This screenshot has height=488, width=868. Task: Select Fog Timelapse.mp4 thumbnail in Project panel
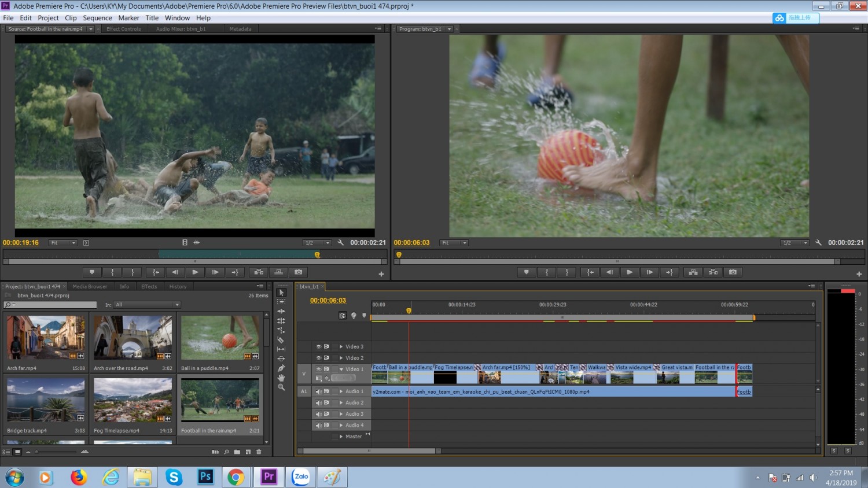[x=133, y=400]
